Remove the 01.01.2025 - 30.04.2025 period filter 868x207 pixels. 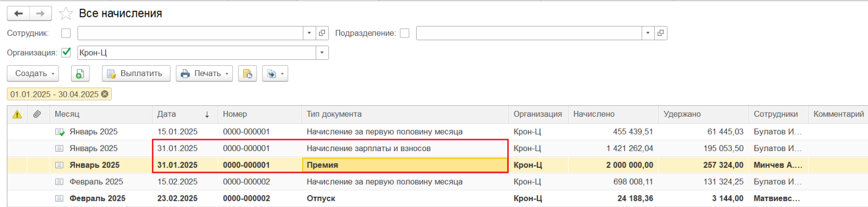point(105,94)
